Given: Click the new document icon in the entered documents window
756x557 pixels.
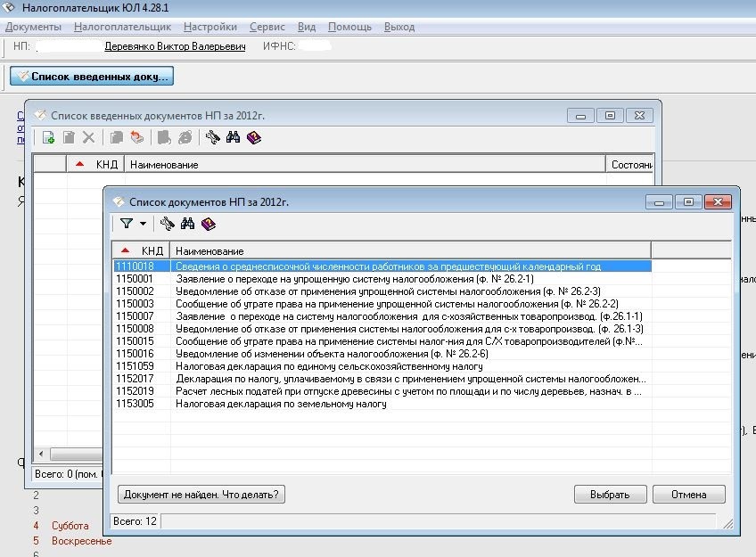Looking at the screenshot, I should [x=48, y=138].
